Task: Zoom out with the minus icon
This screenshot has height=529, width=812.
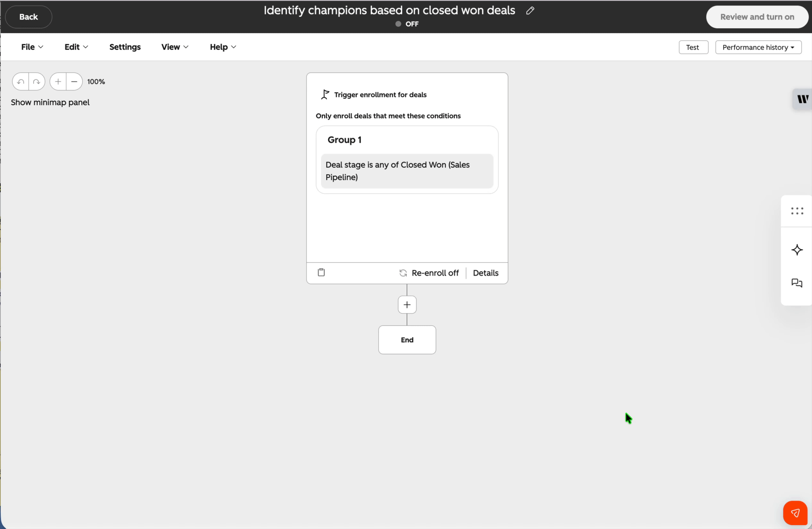Action: pyautogui.click(x=74, y=82)
